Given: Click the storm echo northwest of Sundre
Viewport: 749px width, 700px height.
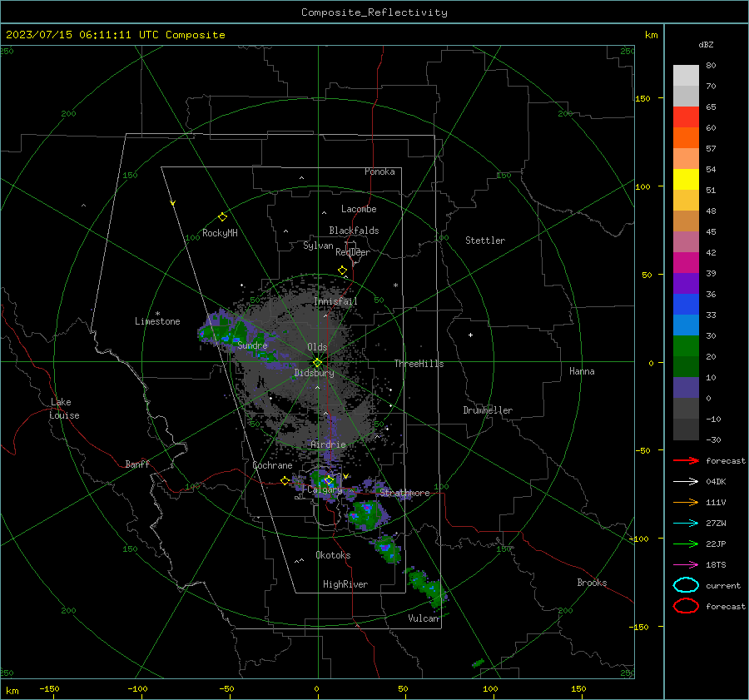Looking at the screenshot, I should pos(225,330).
